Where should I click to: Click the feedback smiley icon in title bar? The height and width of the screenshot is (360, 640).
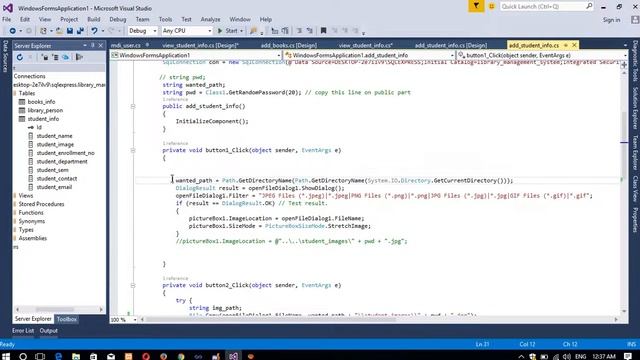pyautogui.click(x=491, y=7)
